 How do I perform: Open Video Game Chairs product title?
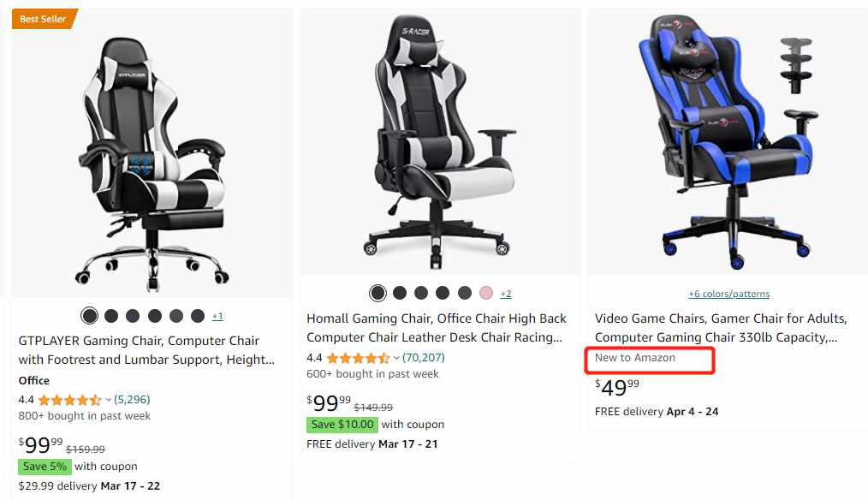[x=721, y=328]
